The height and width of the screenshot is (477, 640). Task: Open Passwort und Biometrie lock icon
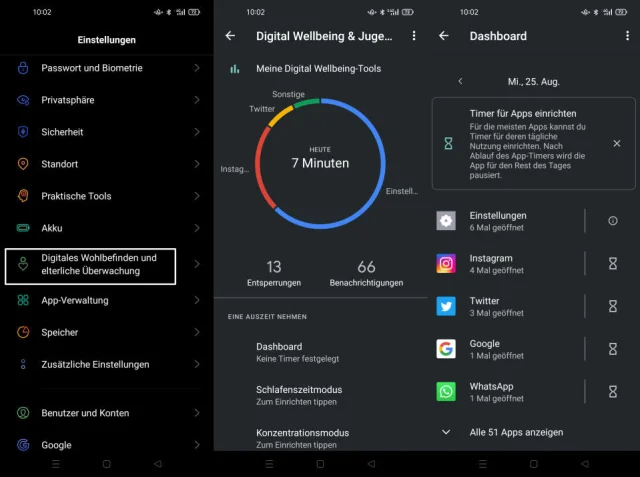point(23,68)
